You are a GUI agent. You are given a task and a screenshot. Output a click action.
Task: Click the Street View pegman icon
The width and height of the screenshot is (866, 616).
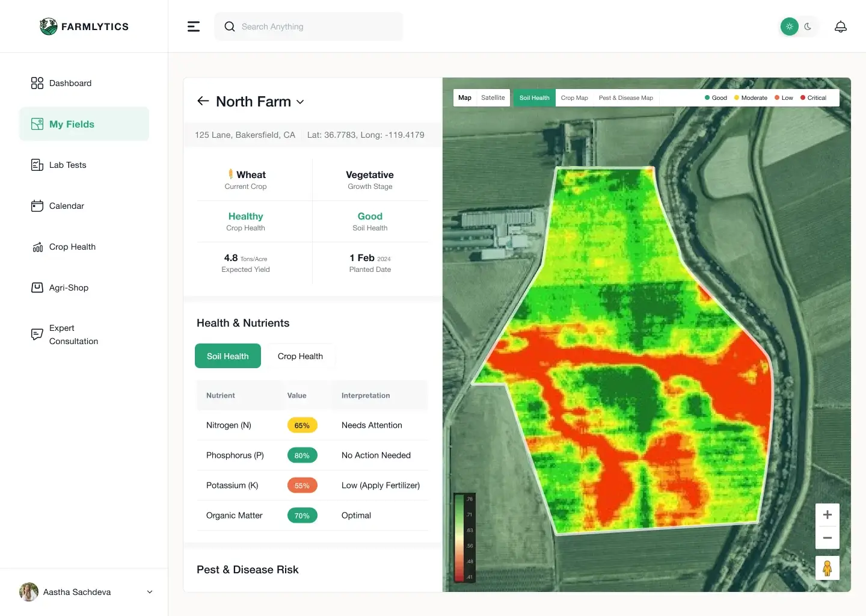coord(827,568)
